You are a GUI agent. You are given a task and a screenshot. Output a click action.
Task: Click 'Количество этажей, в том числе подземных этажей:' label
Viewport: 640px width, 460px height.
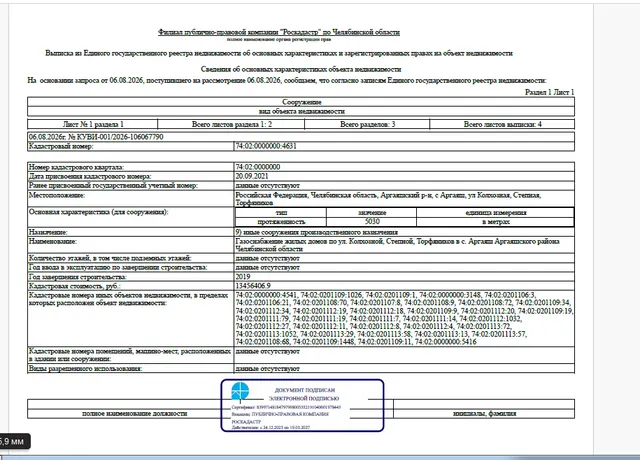click(x=110, y=258)
